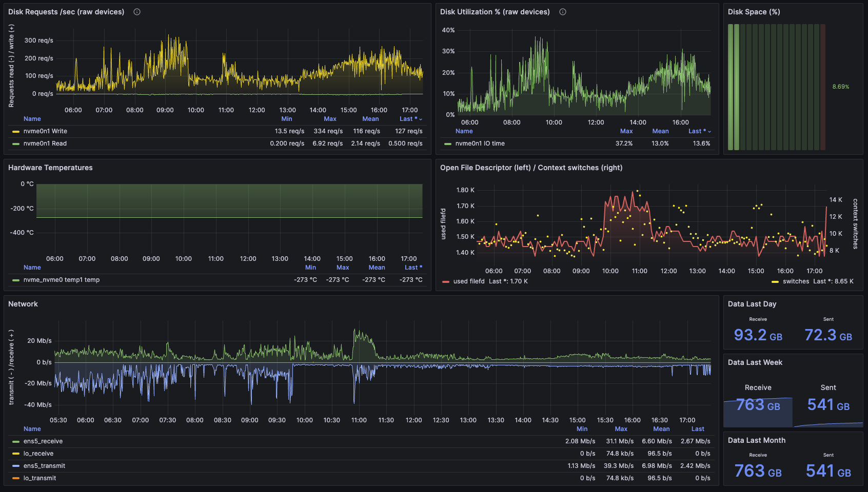Sort Hardware Temperatures legend by Last column
868x492 pixels.
coord(413,268)
